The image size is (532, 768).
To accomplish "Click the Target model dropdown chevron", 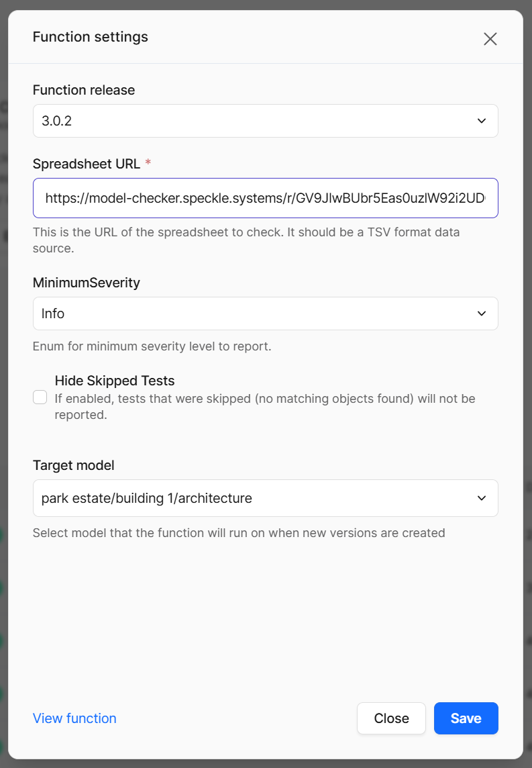I will click(x=482, y=498).
